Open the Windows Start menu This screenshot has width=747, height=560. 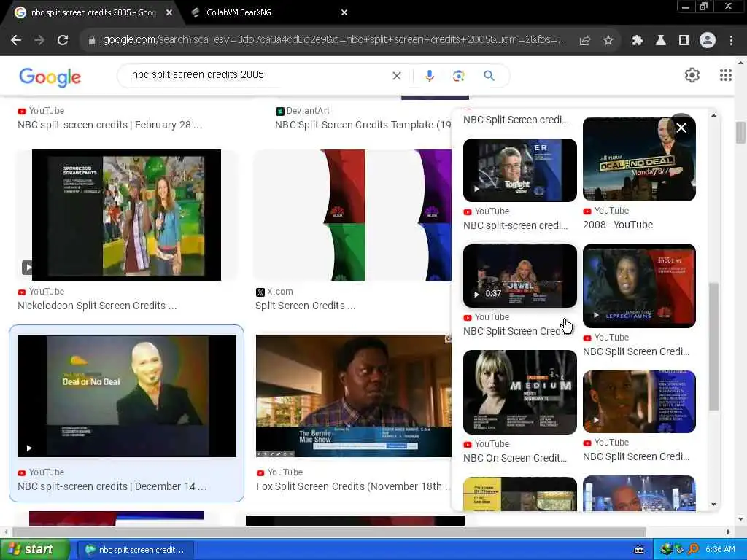pyautogui.click(x=35, y=550)
